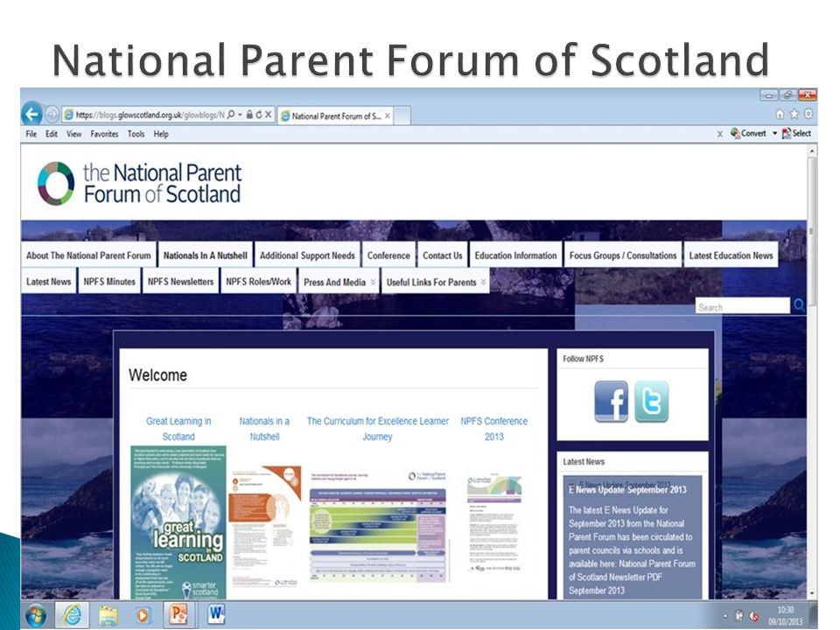Click the Nationals in a Nutshell thumbnail
Viewport: 840px width, 630px height.
(264, 527)
